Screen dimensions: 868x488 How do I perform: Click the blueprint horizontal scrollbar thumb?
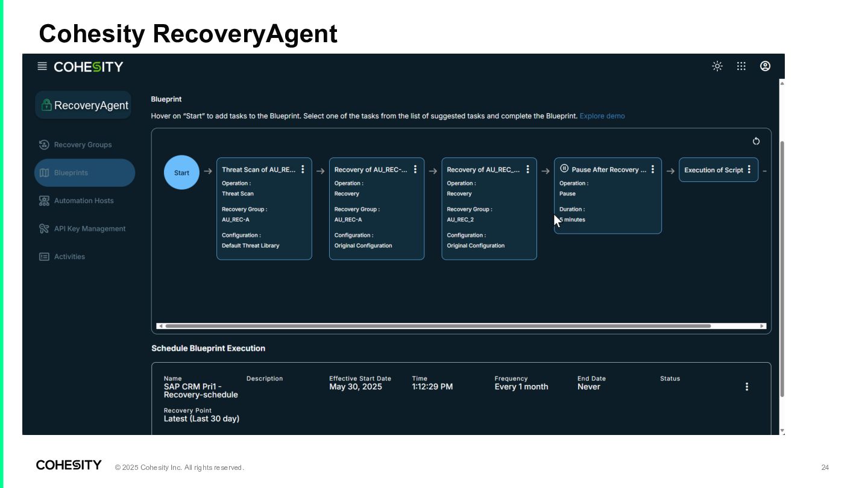coord(438,326)
